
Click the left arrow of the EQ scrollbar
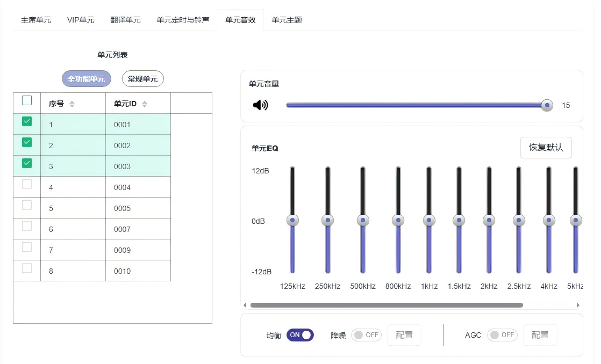point(245,305)
